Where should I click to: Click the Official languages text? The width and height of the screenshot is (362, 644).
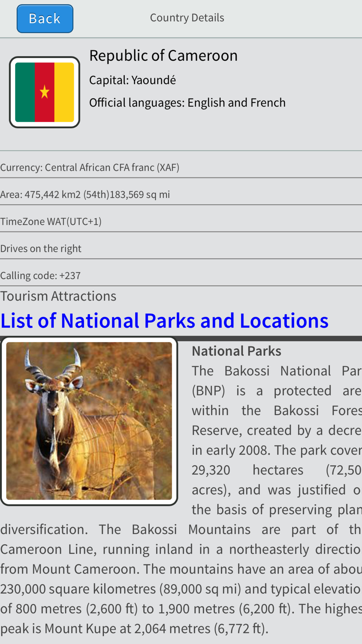tap(187, 103)
